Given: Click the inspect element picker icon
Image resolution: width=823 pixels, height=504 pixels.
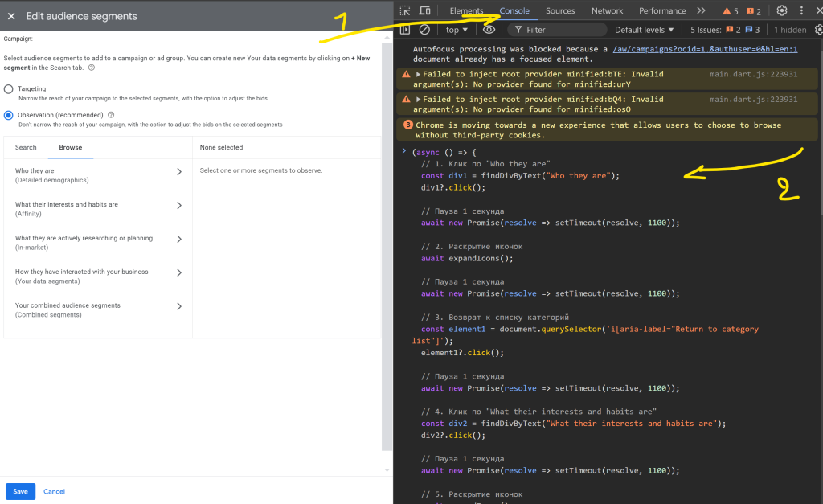Looking at the screenshot, I should [x=405, y=10].
